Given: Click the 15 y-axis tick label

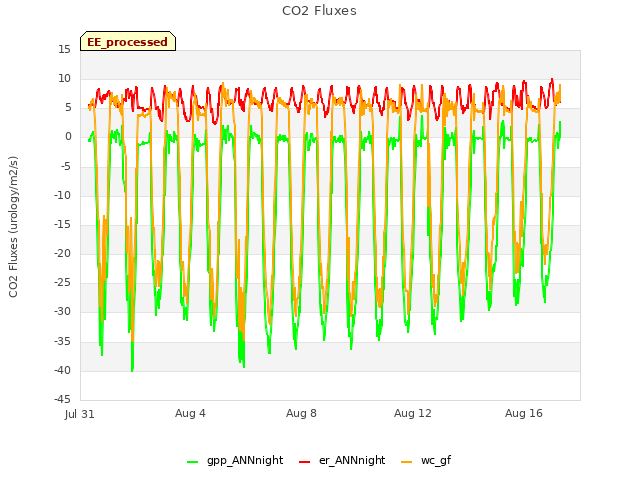Looking at the screenshot, I should (x=64, y=49).
